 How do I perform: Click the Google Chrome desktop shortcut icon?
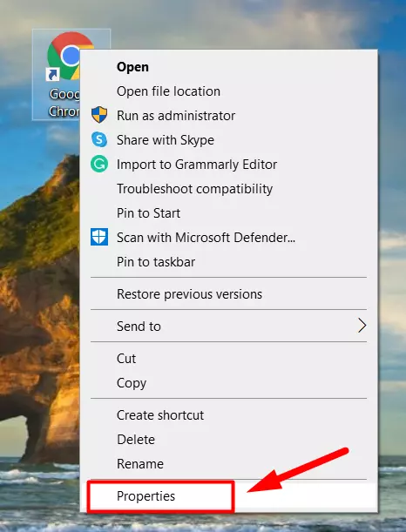pos(63,56)
